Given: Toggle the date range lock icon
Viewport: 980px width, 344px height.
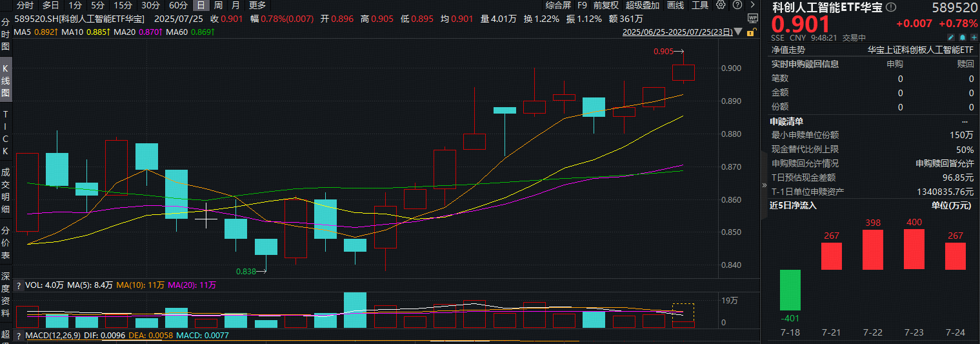Looking at the screenshot, I should (x=750, y=32).
